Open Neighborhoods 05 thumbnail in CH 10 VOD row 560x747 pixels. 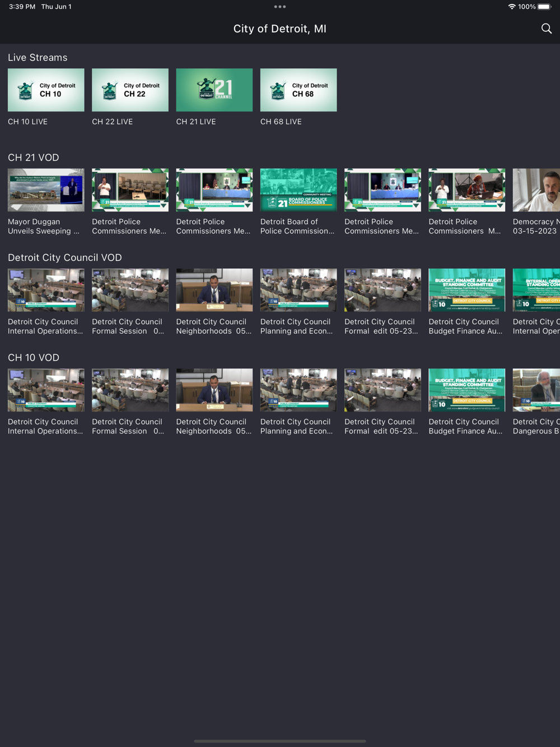coord(214,390)
